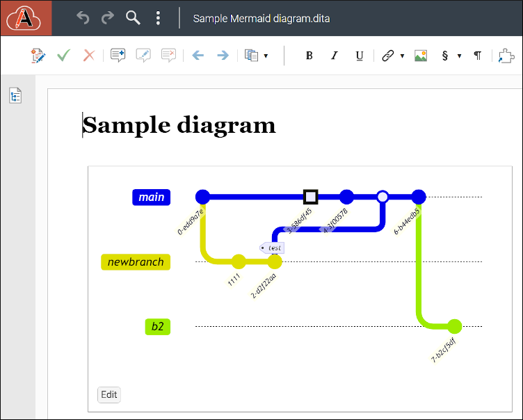Toggle bold formatting
The height and width of the screenshot is (420, 523).
click(309, 56)
